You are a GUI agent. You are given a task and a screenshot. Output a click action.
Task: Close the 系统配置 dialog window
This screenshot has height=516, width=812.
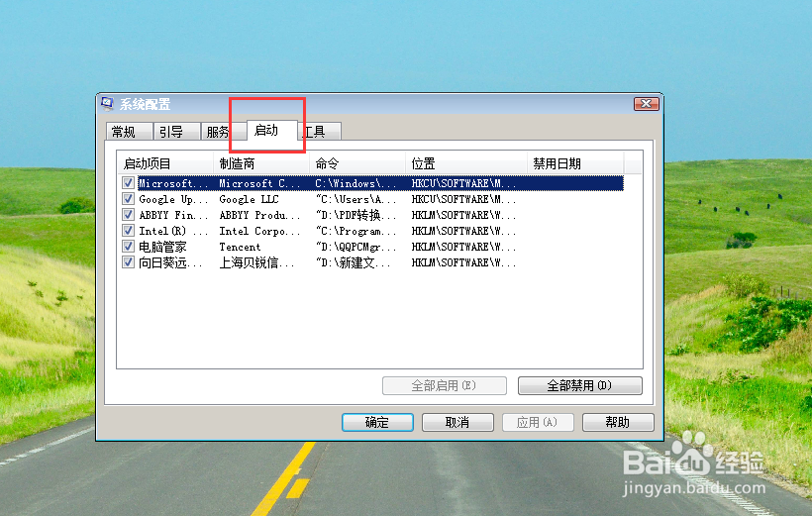[647, 104]
